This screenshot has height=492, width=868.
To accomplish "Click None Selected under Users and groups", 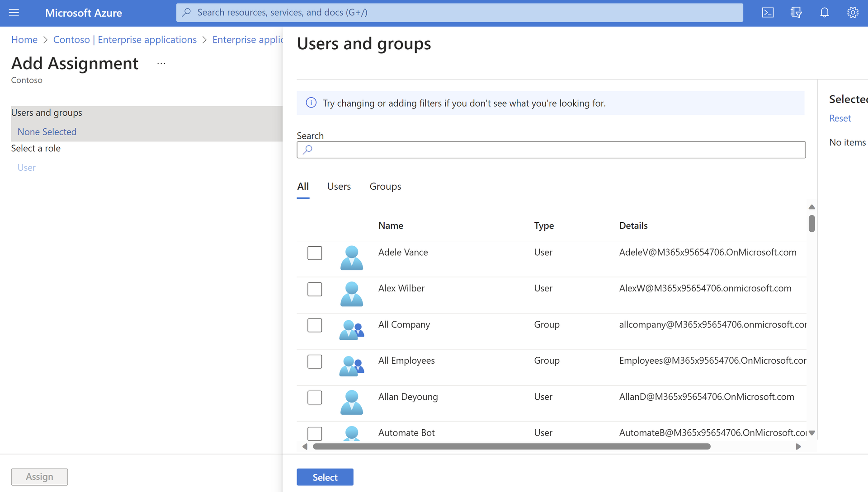I will click(47, 132).
